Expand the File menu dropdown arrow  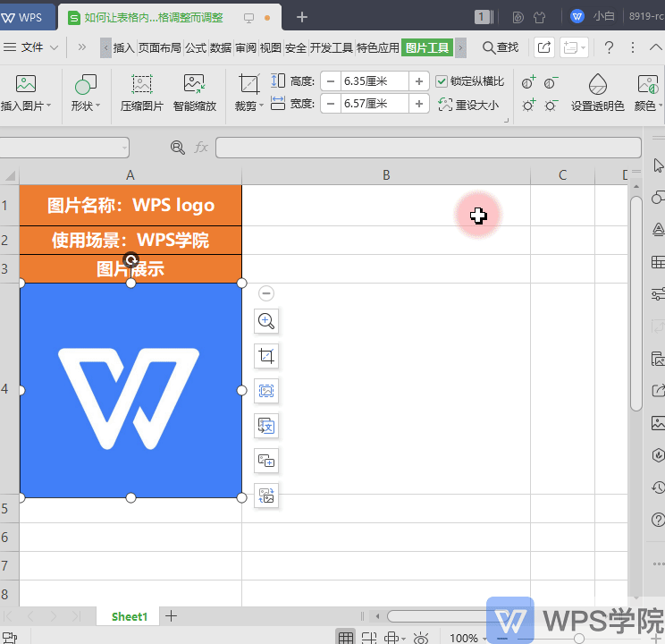(54, 47)
